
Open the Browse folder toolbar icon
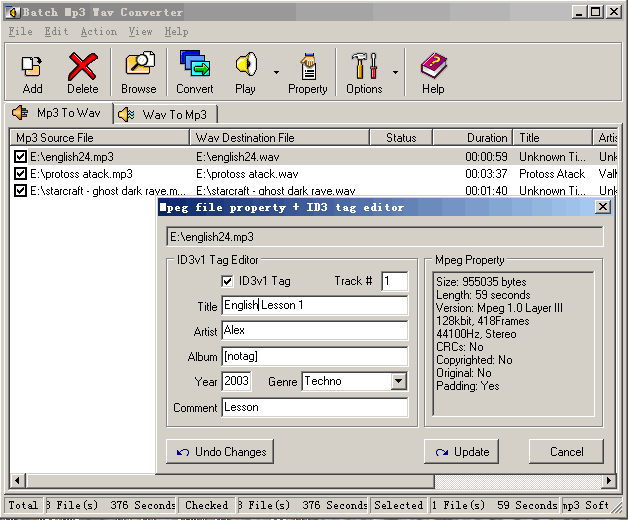pos(139,64)
